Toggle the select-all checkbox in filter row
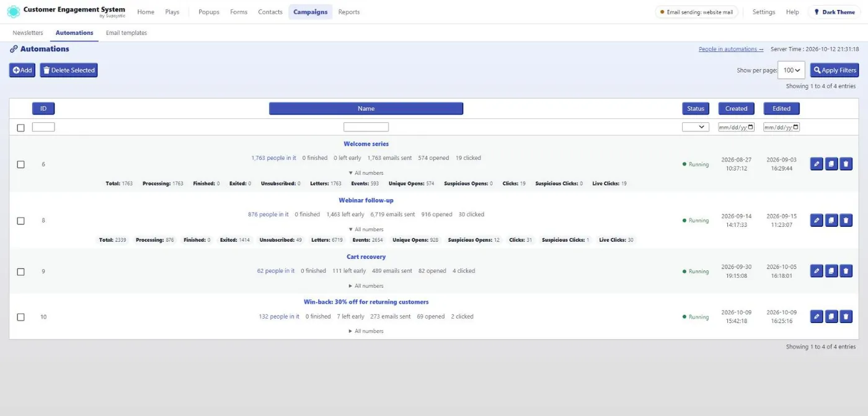The width and height of the screenshot is (868, 416). [x=20, y=128]
